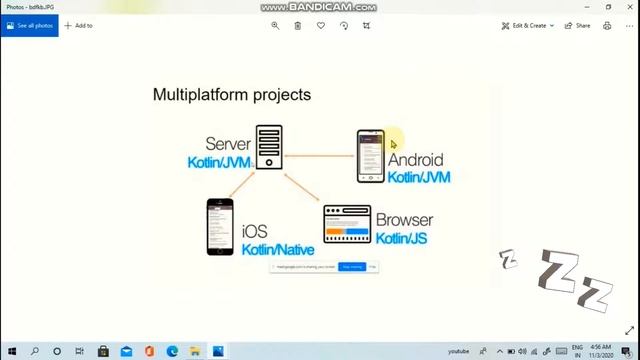
Task: Open taskbar search magnifier
Action: tap(35, 351)
